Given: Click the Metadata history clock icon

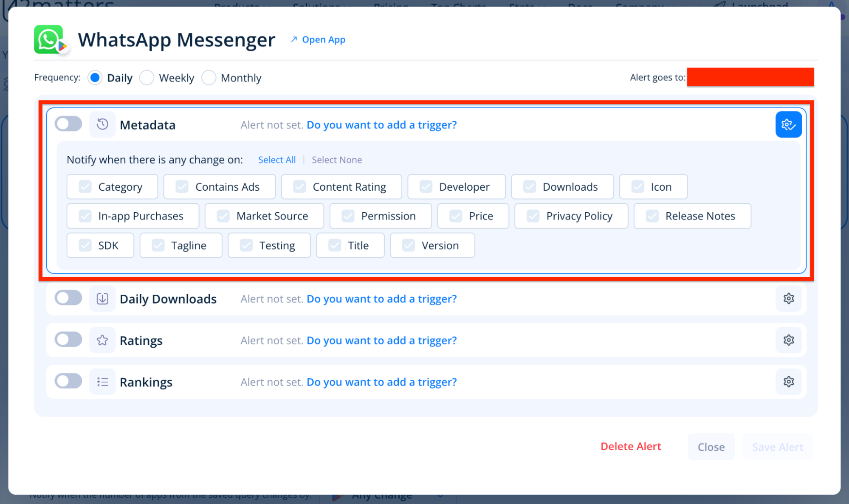Looking at the screenshot, I should point(102,124).
